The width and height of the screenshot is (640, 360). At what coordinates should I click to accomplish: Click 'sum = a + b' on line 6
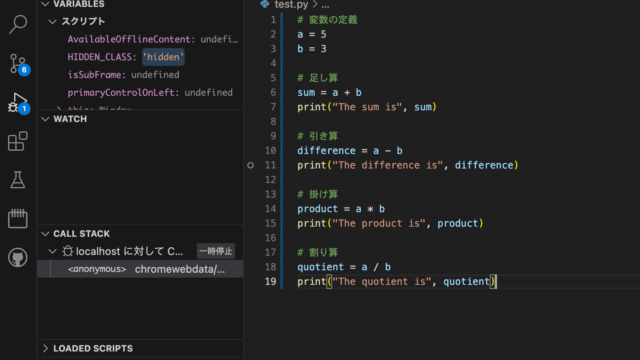pyautogui.click(x=329, y=93)
